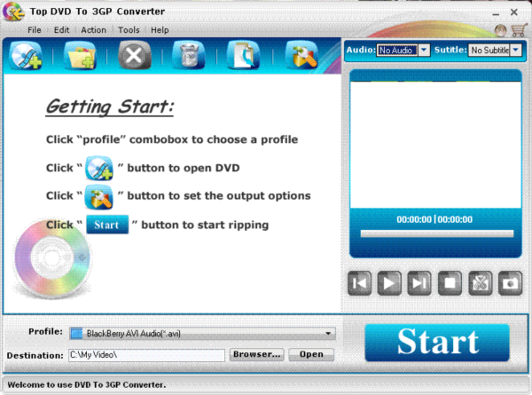532x395 pixels.
Task: Open the Action menu
Action: [x=93, y=30]
